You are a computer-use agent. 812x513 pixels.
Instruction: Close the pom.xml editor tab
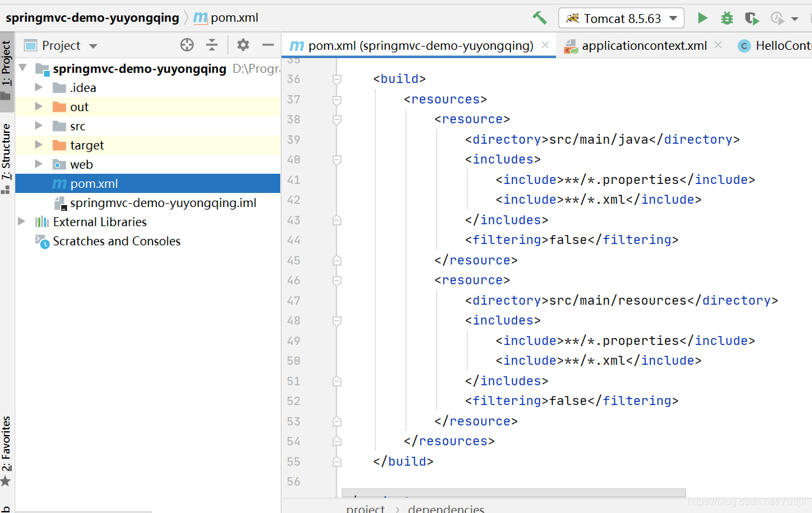(x=545, y=45)
